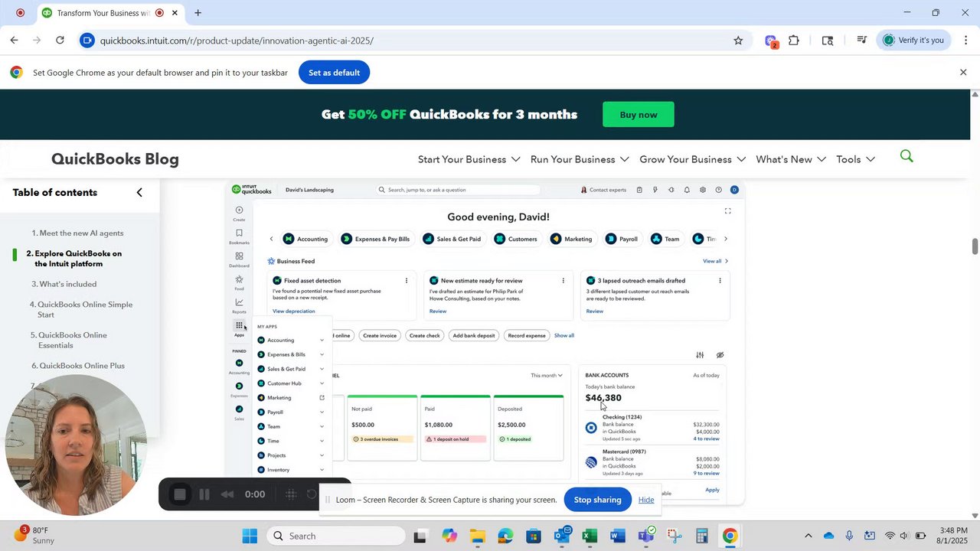Open the more options menu on Fixed asset detection
The image size is (980, 551).
click(406, 281)
